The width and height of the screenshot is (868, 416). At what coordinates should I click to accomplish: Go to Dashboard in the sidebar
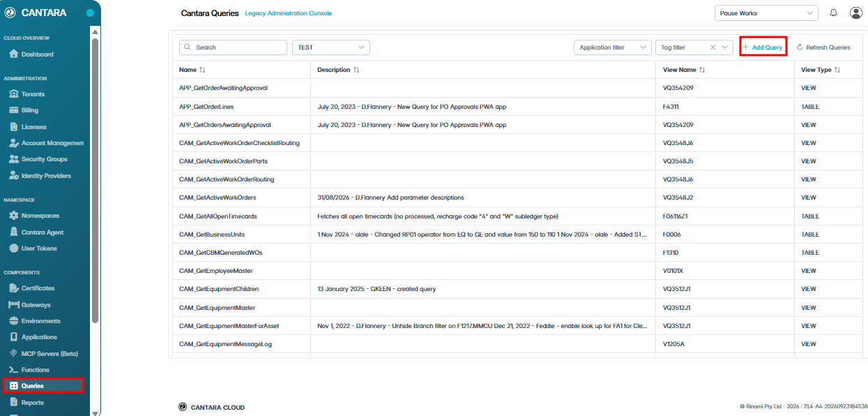(31, 54)
